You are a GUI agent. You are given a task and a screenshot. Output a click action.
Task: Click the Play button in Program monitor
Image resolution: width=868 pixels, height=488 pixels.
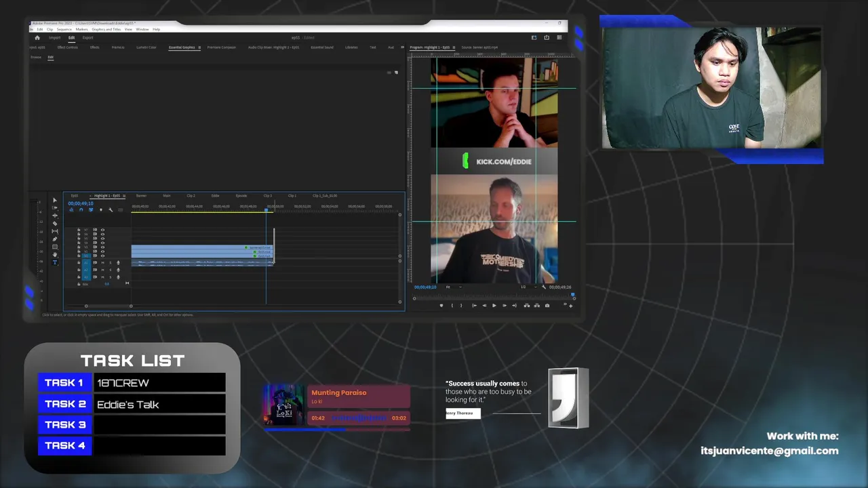pos(494,306)
